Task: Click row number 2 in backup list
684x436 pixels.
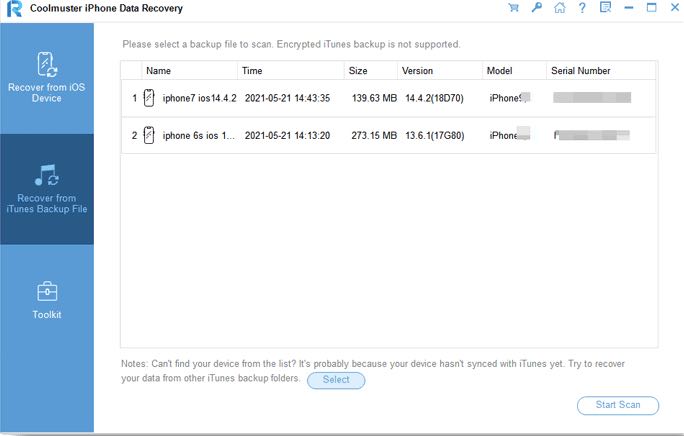Action: tap(134, 136)
